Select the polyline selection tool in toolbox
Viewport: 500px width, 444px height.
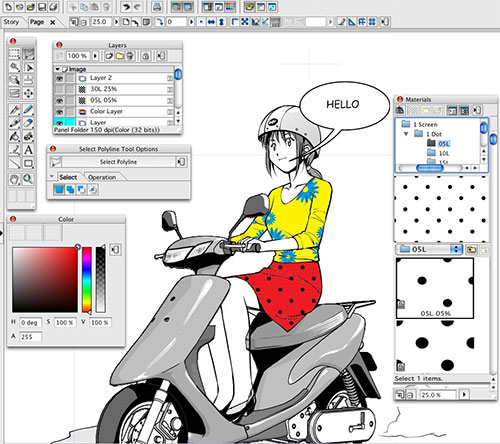pyautogui.click(x=29, y=54)
